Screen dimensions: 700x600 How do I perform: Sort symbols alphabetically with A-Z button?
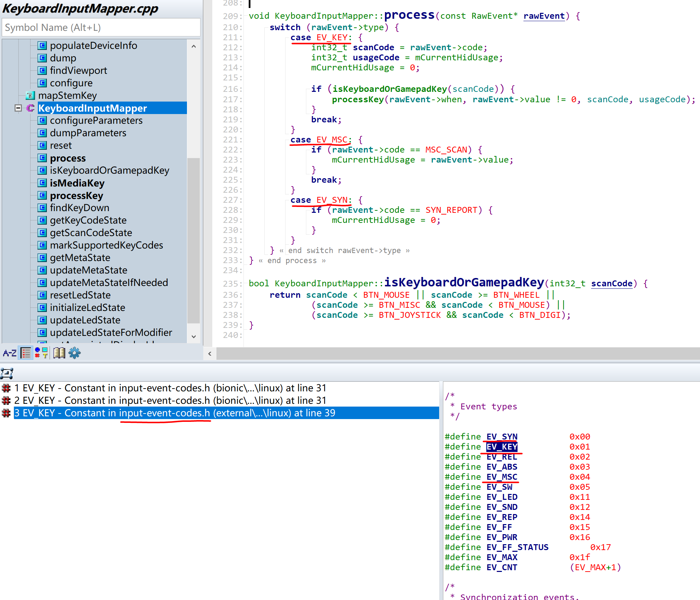[9, 353]
